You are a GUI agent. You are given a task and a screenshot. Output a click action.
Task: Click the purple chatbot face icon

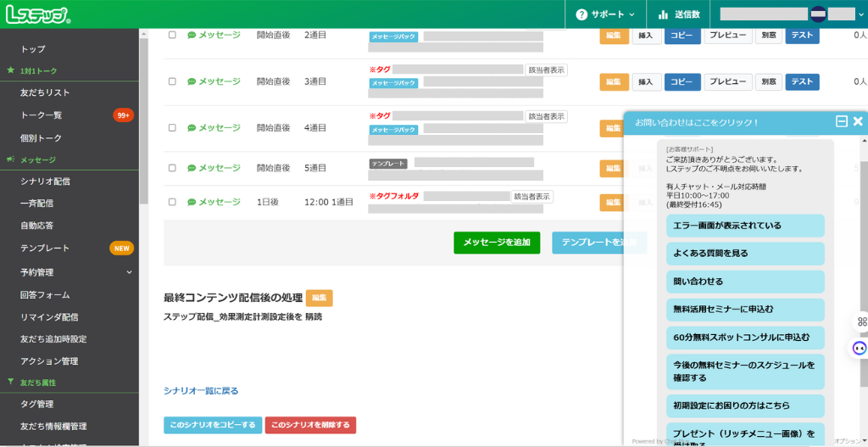point(860,349)
